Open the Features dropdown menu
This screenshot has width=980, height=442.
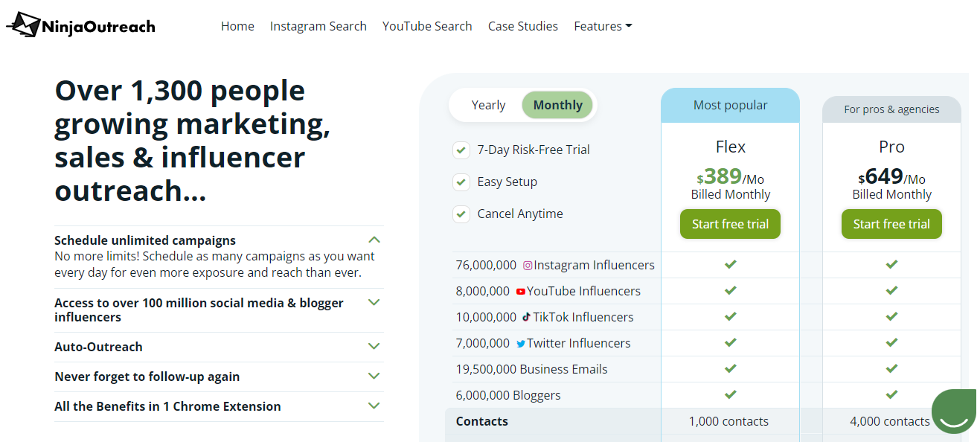point(603,26)
